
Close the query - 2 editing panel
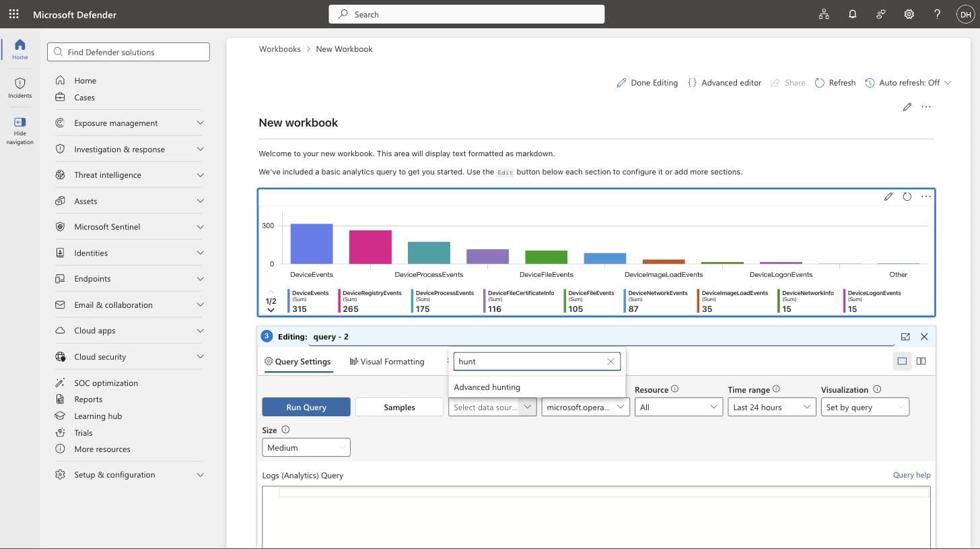(924, 337)
